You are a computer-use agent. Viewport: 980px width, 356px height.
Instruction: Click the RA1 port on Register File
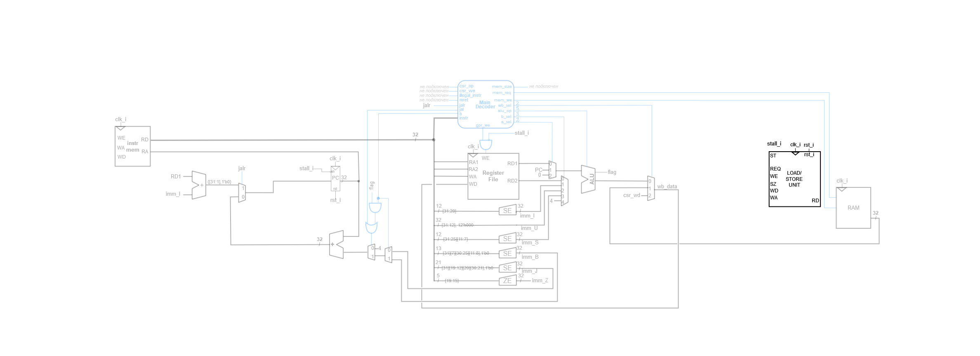coord(474,162)
